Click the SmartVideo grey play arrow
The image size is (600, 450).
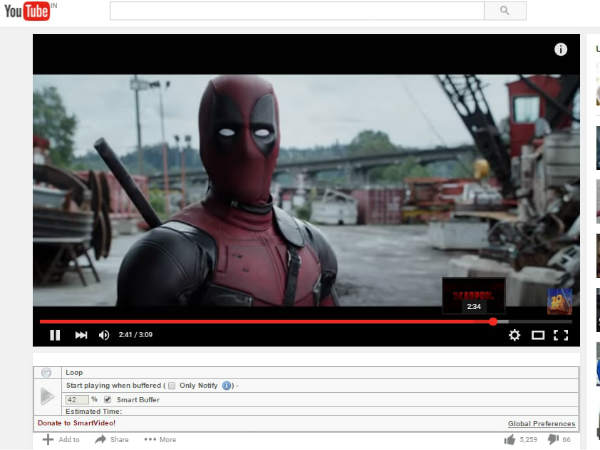click(47, 396)
